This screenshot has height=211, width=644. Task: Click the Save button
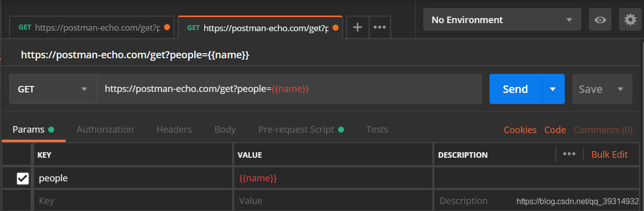coord(591,89)
